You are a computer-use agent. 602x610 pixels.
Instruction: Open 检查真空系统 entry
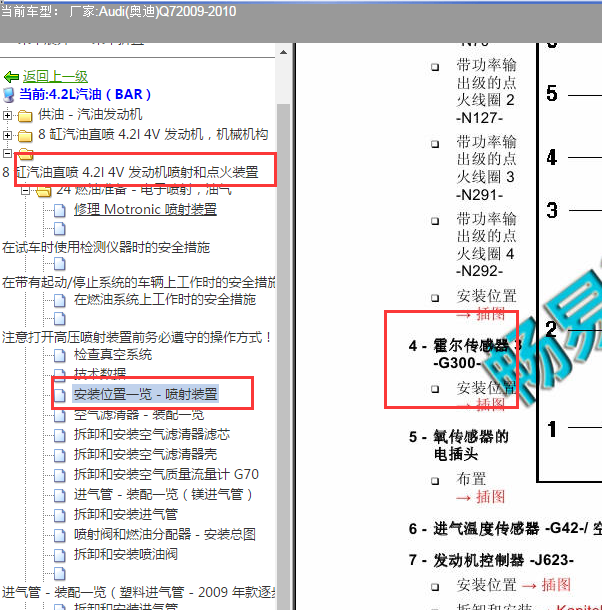coord(113,354)
